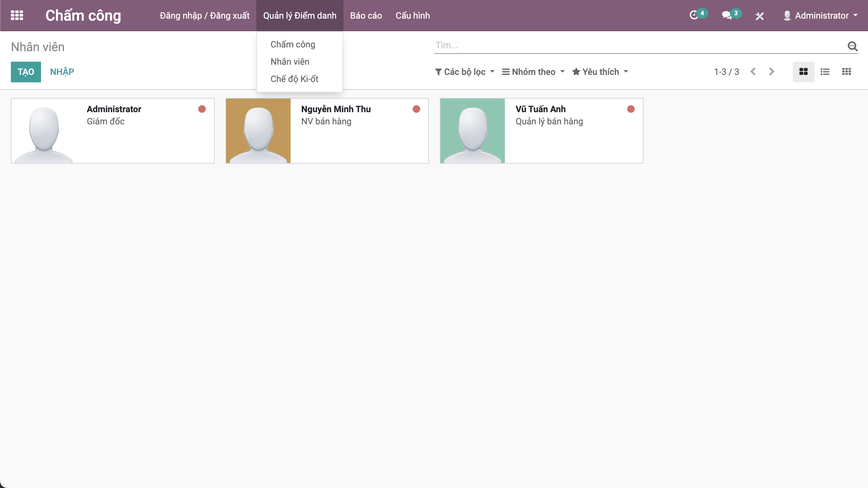
Task: Go to previous page arrow
Action: tap(753, 72)
